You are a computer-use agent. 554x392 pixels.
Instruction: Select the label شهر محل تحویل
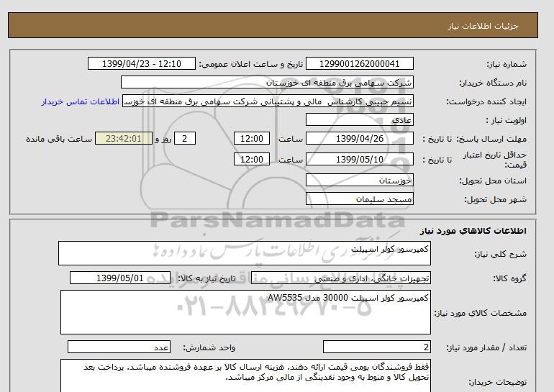tap(495, 199)
